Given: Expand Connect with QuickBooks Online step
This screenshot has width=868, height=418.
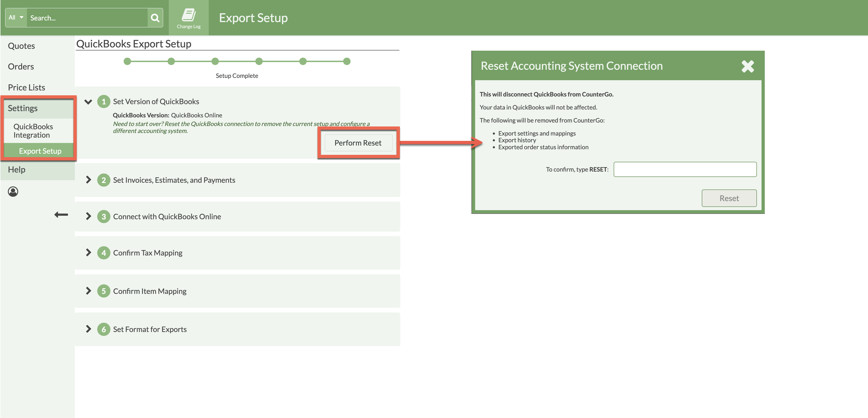Looking at the screenshot, I should click(x=88, y=216).
